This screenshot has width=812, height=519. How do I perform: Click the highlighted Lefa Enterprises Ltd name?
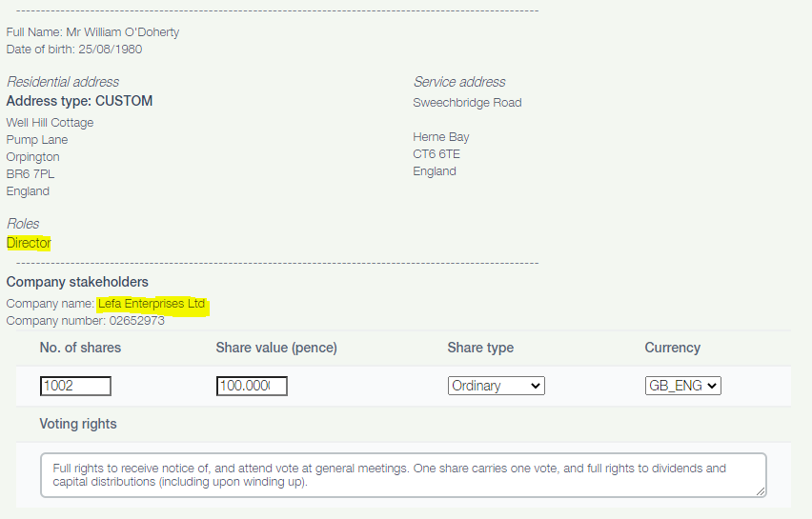152,304
